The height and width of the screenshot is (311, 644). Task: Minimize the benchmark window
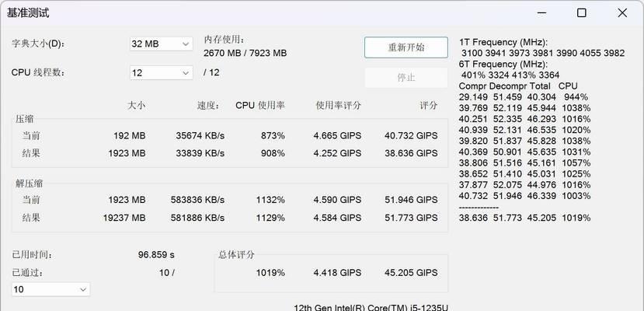pyautogui.click(x=541, y=12)
